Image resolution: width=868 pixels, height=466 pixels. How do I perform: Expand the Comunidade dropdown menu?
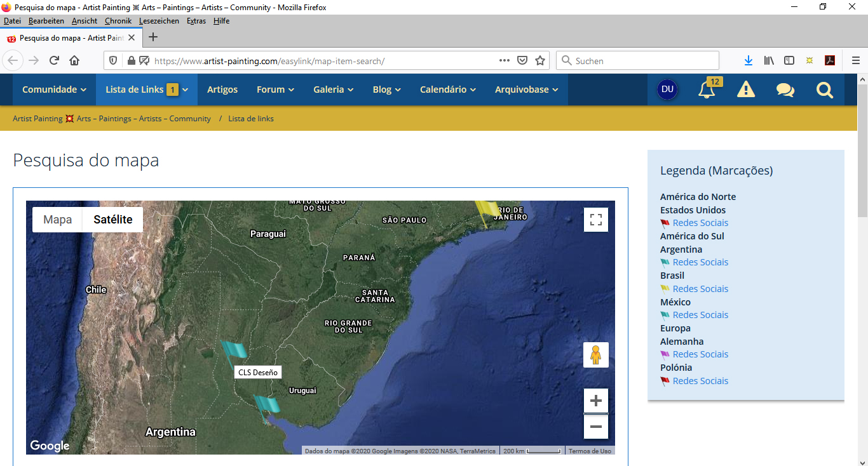54,90
